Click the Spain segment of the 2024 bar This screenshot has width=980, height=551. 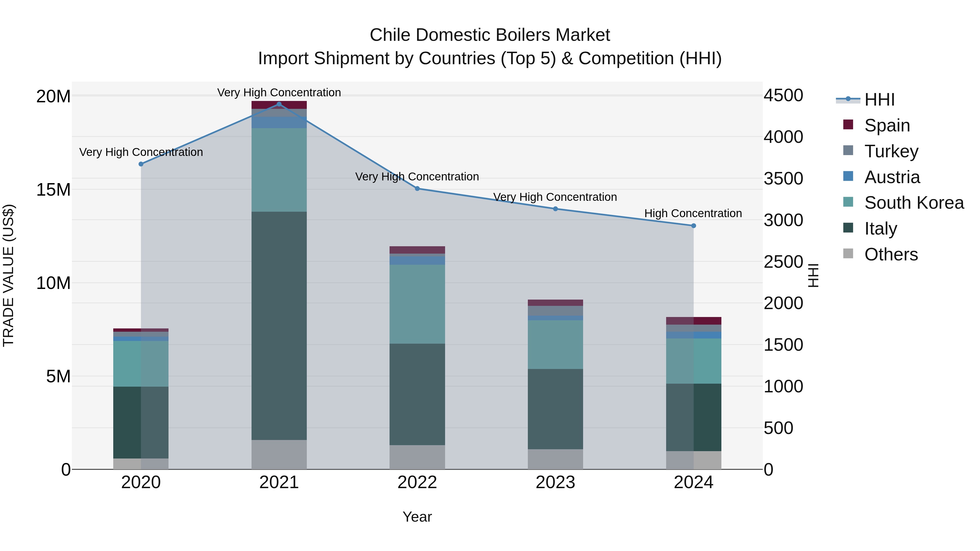[694, 321]
